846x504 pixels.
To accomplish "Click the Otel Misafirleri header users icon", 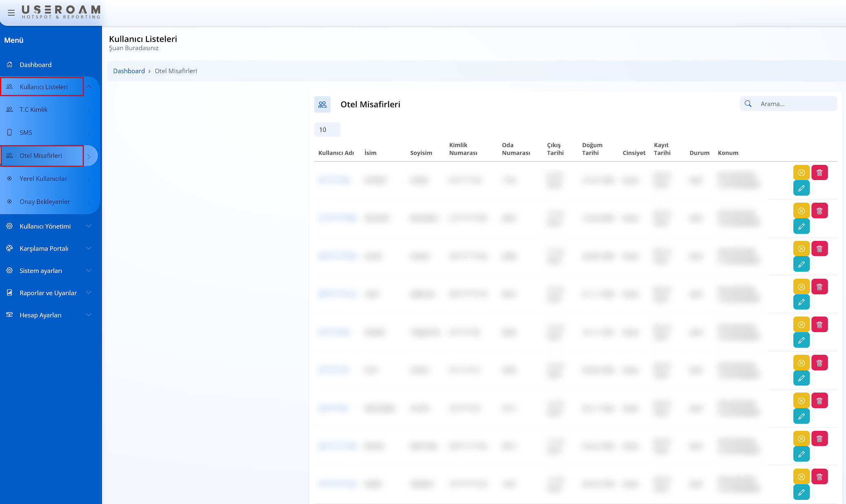I will tap(322, 104).
